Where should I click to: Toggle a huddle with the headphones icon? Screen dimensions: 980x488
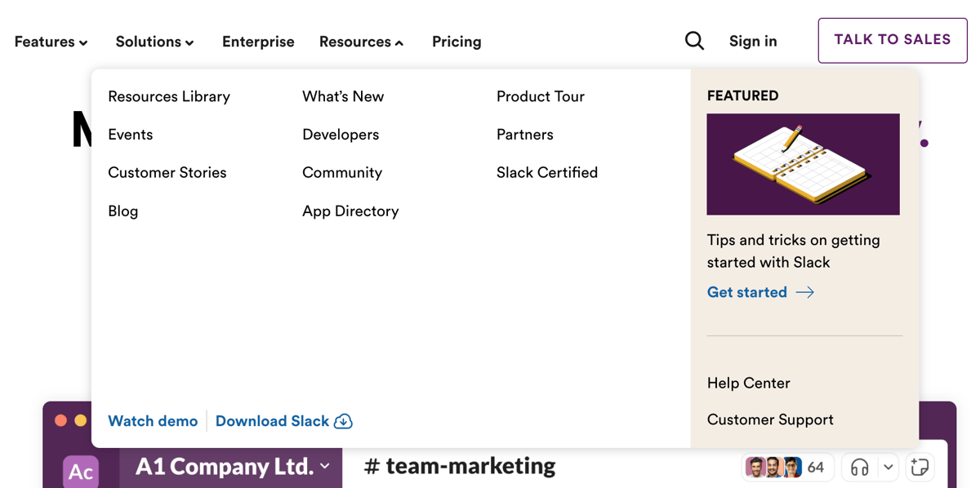[x=859, y=467]
